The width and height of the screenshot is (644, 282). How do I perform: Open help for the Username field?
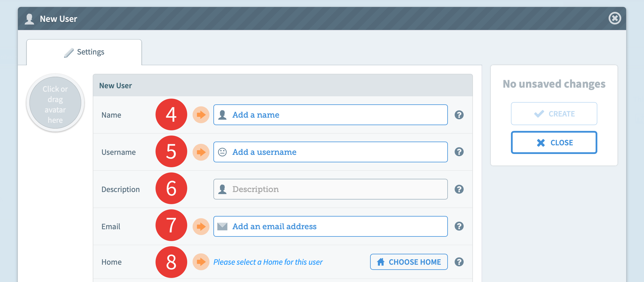[x=459, y=152]
